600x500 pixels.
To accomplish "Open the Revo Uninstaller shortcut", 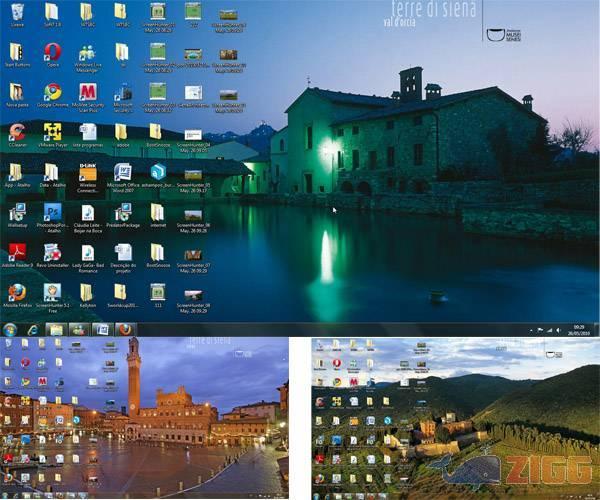I will coord(52,252).
